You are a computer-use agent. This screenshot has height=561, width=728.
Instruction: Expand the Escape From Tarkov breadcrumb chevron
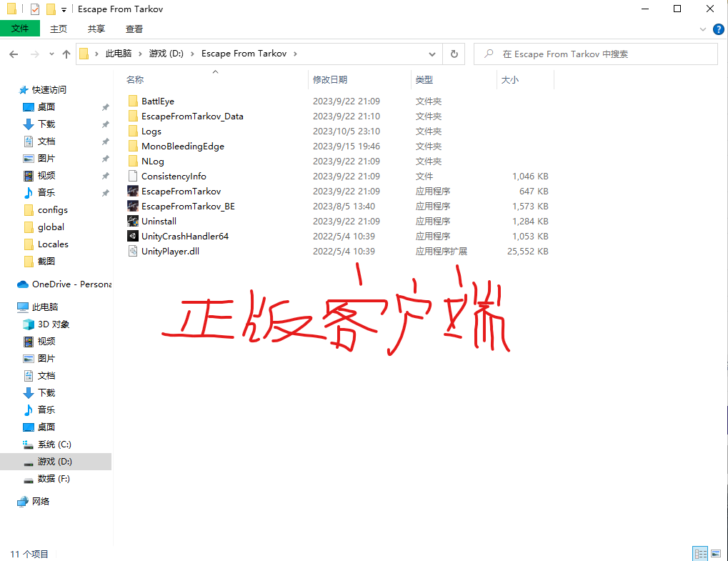pos(295,54)
